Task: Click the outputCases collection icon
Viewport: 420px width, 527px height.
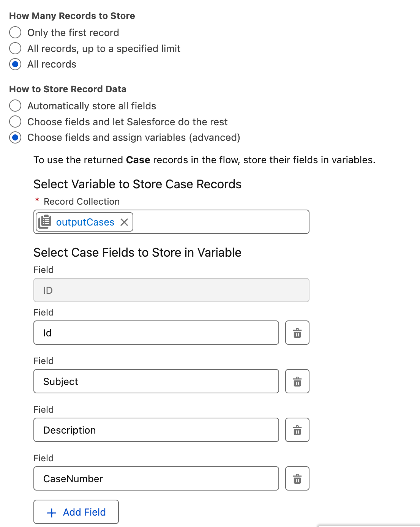Action: click(x=45, y=222)
